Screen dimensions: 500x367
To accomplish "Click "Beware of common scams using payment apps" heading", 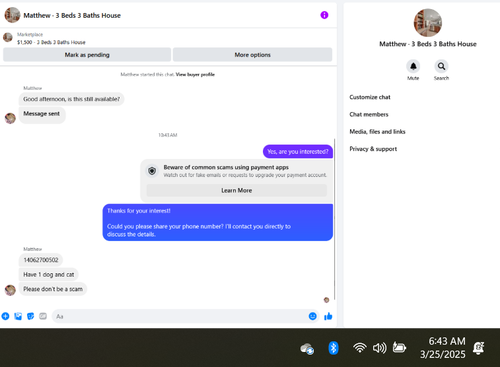I will (x=226, y=167).
